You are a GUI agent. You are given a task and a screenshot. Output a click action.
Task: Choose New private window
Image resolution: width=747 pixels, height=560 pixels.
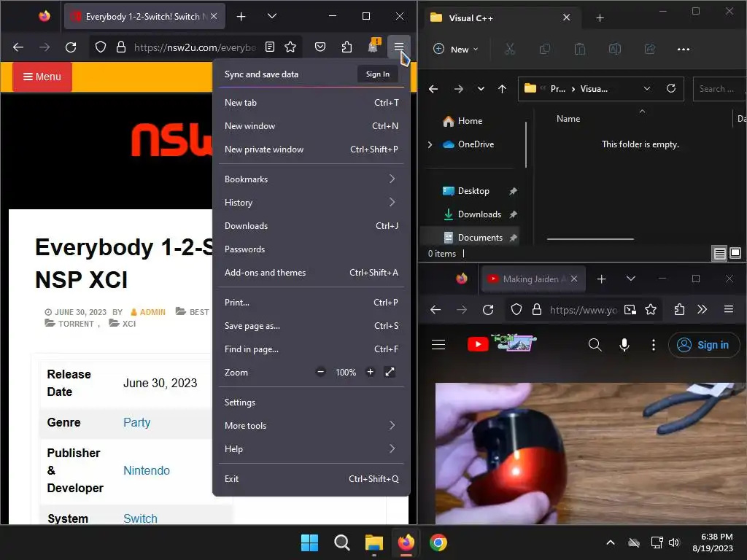(x=311, y=149)
